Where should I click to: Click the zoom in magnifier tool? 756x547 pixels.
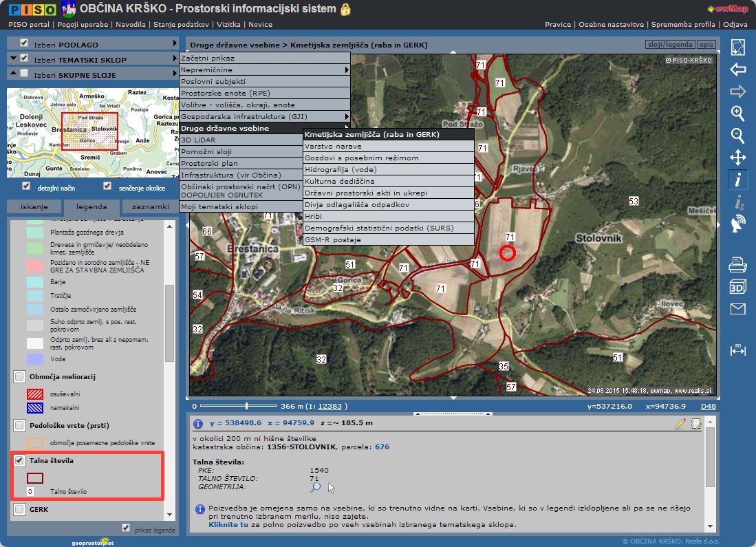[737, 113]
